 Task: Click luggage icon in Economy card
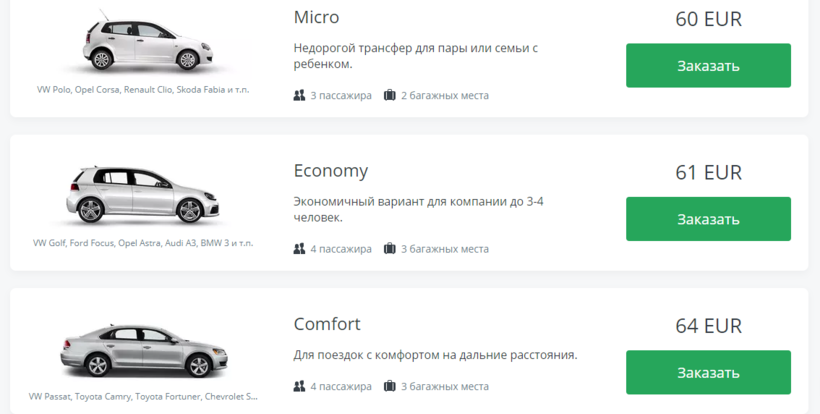click(390, 248)
